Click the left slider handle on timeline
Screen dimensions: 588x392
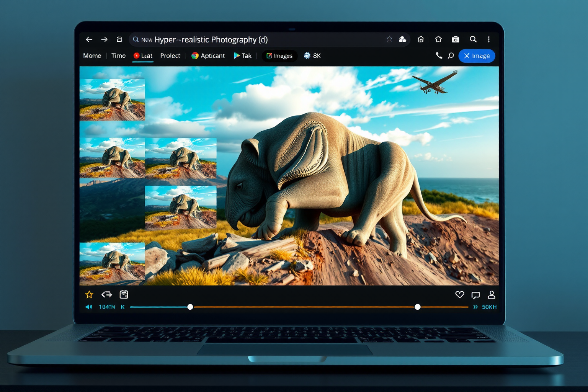pyautogui.click(x=190, y=307)
